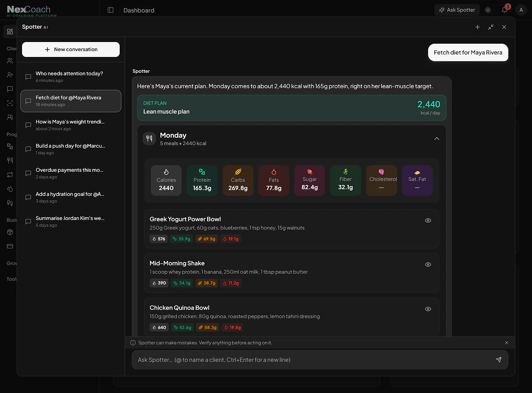Click Ask Spotter button in header
The width and height of the screenshot is (532, 393).
(x=457, y=10)
